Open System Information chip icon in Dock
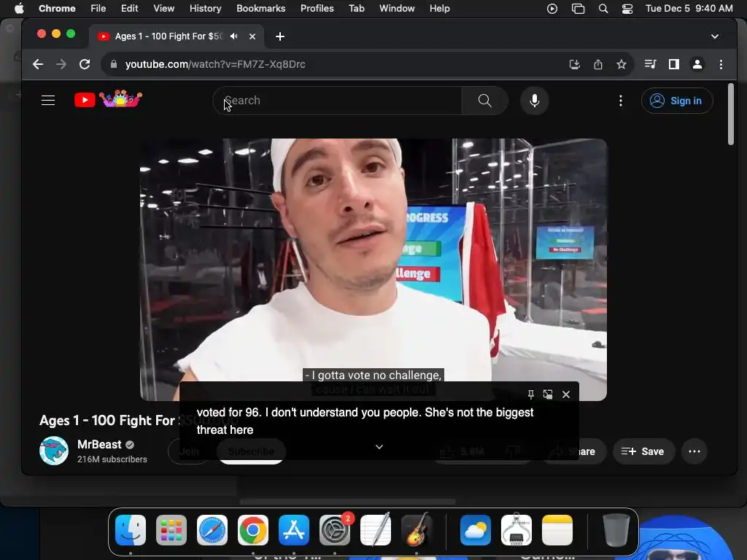Image resolution: width=747 pixels, height=560 pixels. pyautogui.click(x=516, y=529)
